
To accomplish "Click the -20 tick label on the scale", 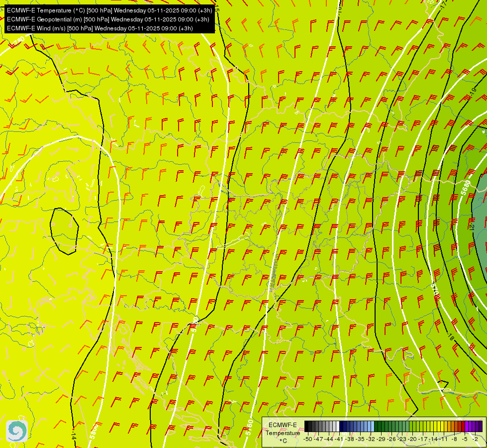I will 412,439.
